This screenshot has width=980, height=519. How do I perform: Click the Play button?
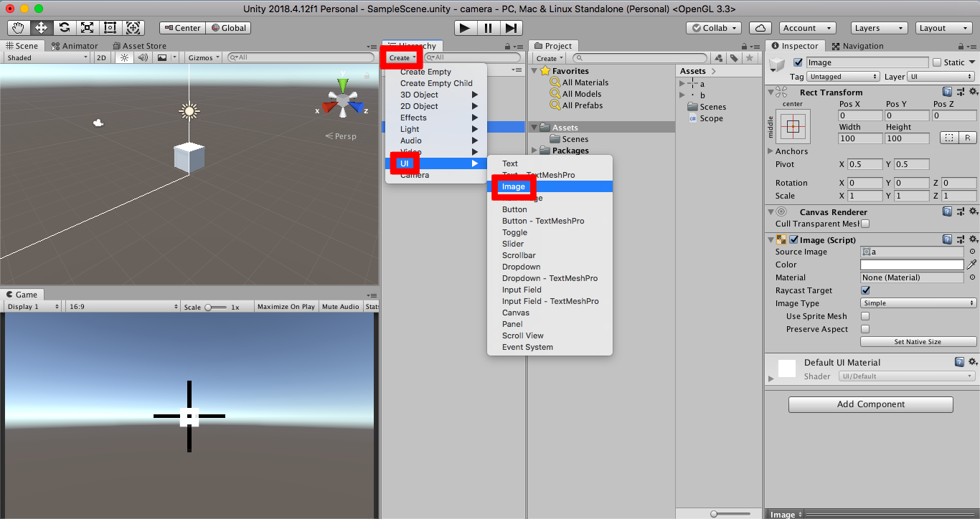pos(465,28)
